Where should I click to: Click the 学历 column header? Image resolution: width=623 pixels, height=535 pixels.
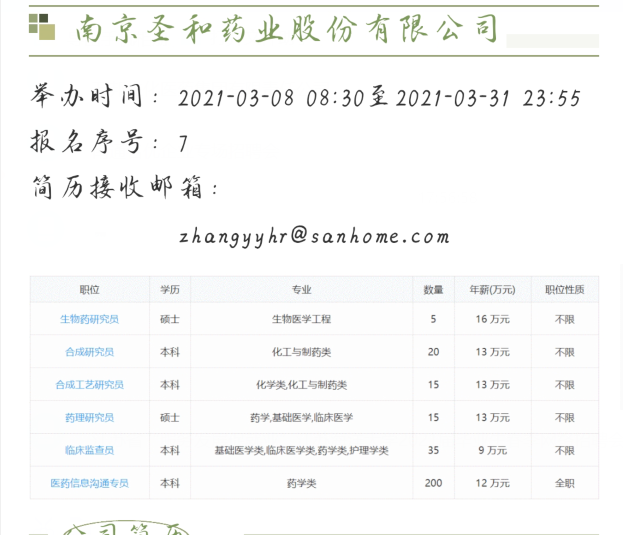point(170,290)
